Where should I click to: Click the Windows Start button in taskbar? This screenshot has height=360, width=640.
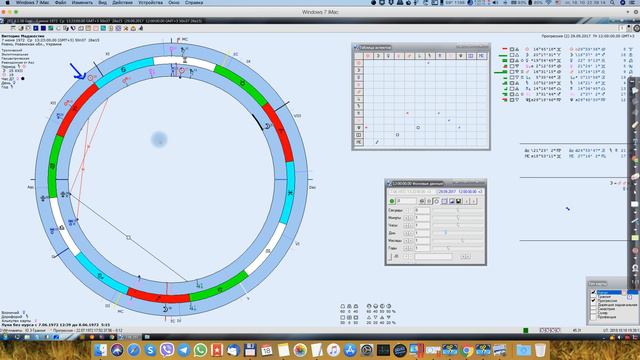[x=5, y=337]
